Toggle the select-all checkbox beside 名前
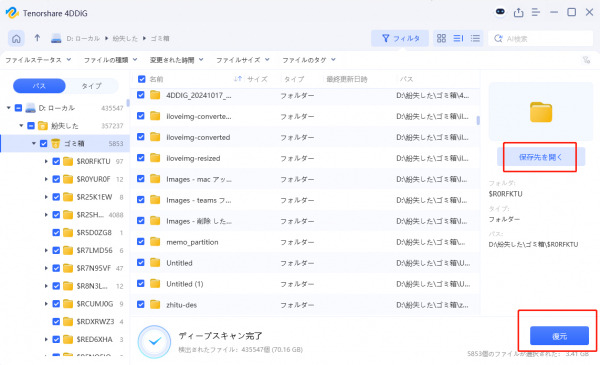The height and width of the screenshot is (365, 600). click(x=142, y=79)
